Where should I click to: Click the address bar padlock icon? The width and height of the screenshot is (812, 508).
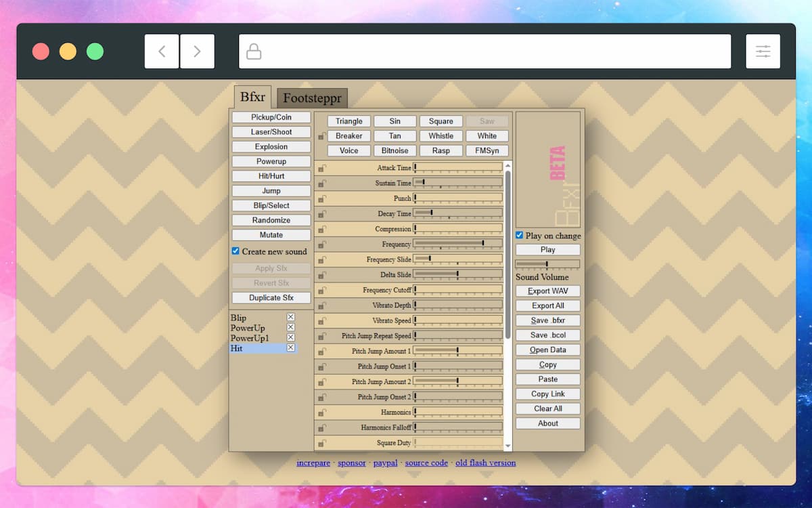[254, 51]
